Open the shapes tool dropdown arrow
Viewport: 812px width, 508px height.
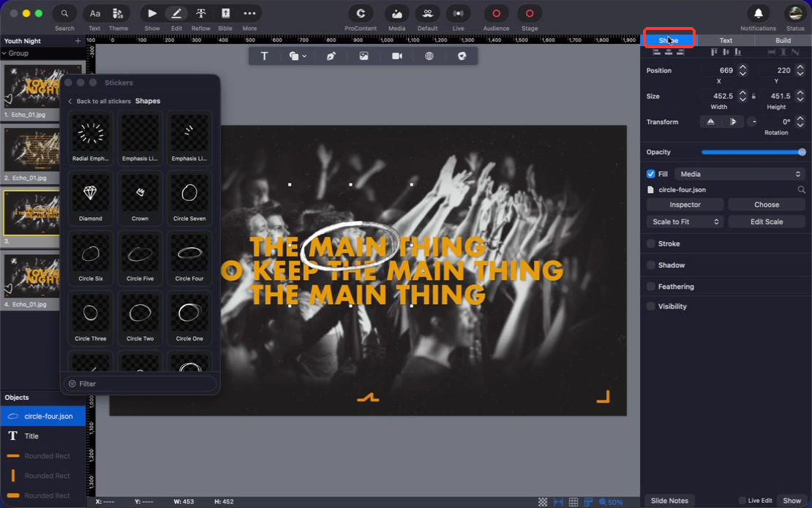click(304, 56)
